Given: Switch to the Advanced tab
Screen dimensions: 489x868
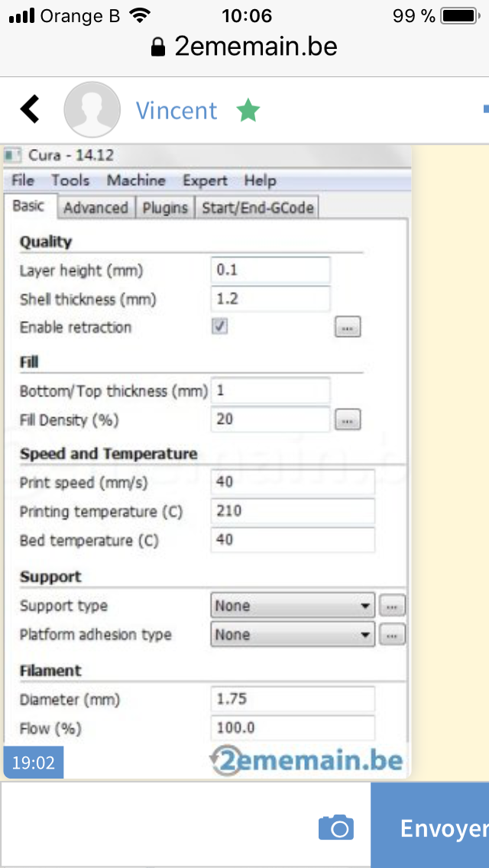Looking at the screenshot, I should (96, 208).
